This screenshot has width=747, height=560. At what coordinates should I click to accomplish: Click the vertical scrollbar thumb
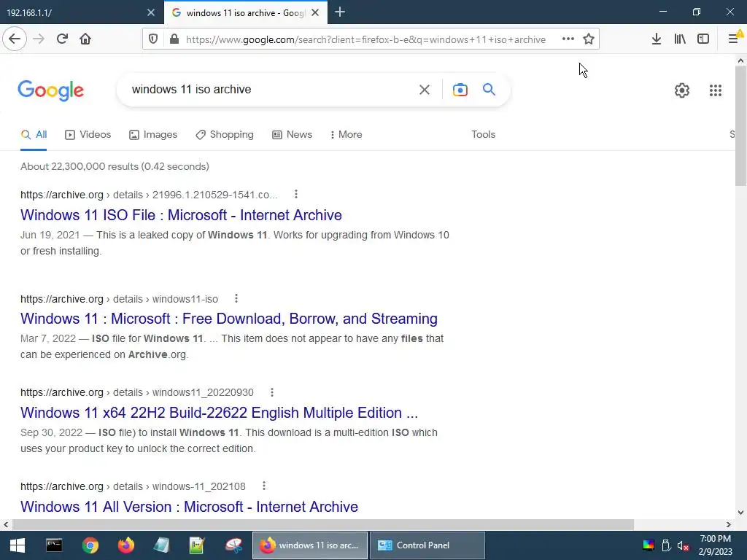[x=741, y=126]
